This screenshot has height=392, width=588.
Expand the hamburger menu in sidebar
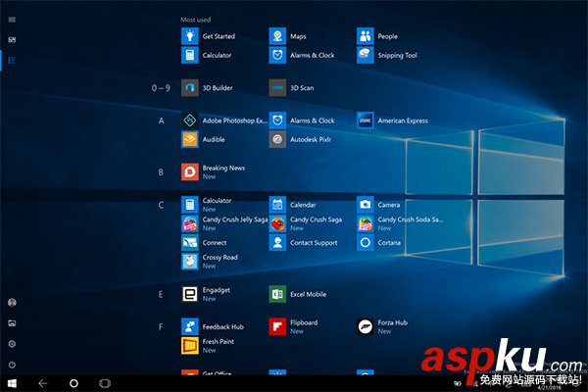coord(12,20)
